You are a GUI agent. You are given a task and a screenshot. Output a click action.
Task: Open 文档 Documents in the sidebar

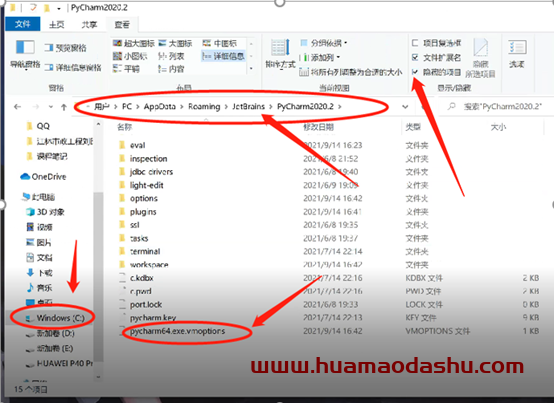pos(40,257)
